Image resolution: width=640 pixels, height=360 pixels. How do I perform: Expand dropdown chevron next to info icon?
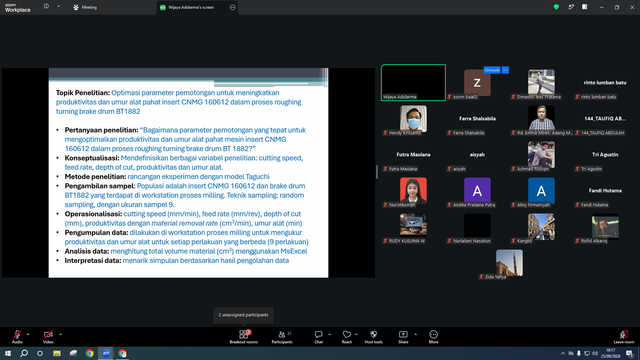pyautogui.click(x=58, y=7)
